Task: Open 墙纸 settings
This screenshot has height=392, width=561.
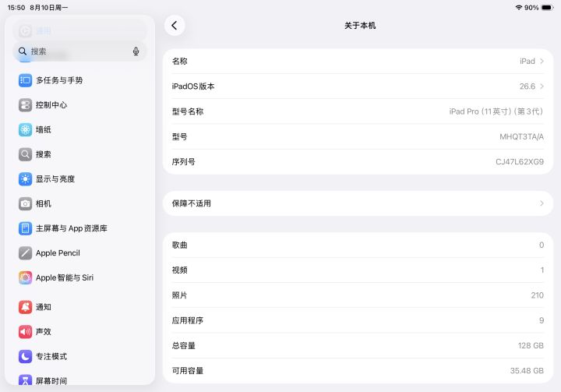Action: coord(79,129)
